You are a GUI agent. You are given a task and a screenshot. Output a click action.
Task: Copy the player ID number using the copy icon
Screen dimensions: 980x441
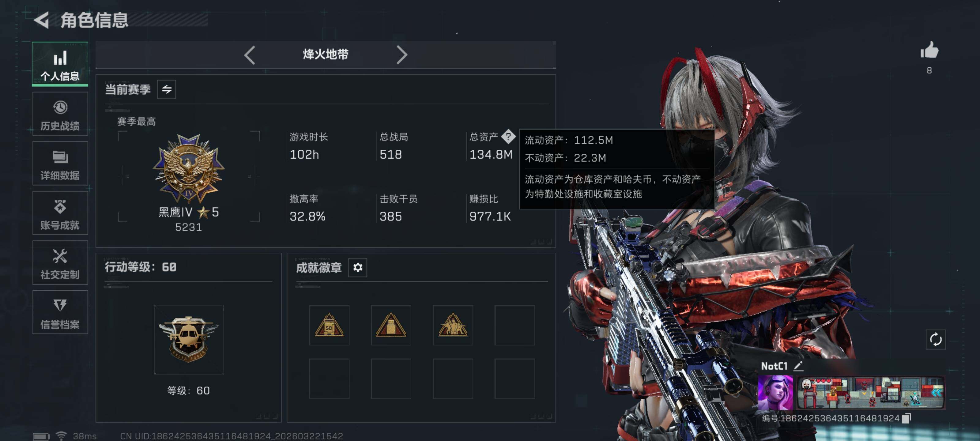tap(907, 418)
